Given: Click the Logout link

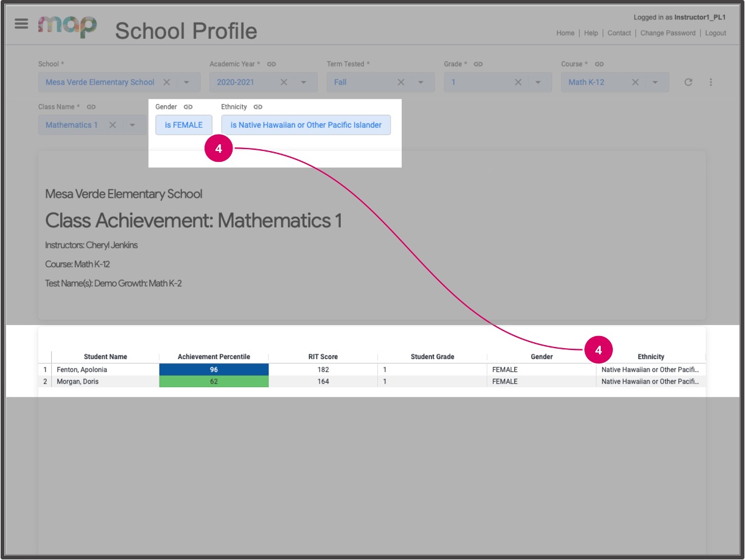Looking at the screenshot, I should click(x=716, y=33).
